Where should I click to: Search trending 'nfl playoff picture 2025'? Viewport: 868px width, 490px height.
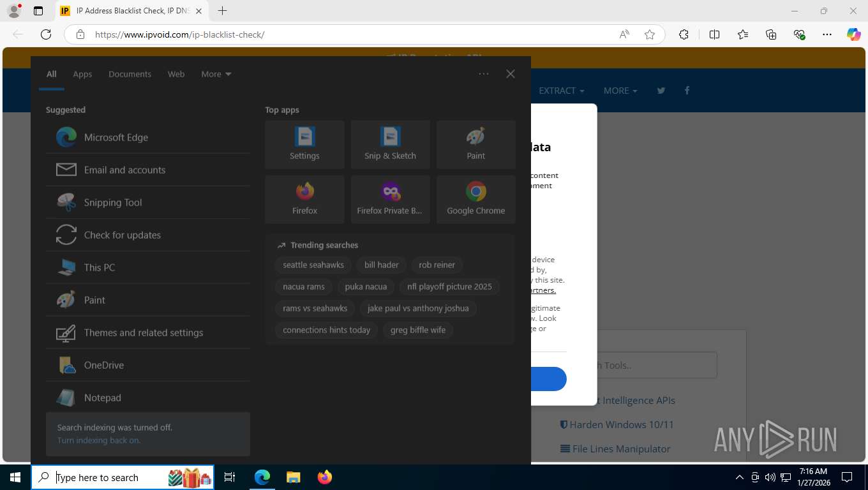pyautogui.click(x=449, y=286)
